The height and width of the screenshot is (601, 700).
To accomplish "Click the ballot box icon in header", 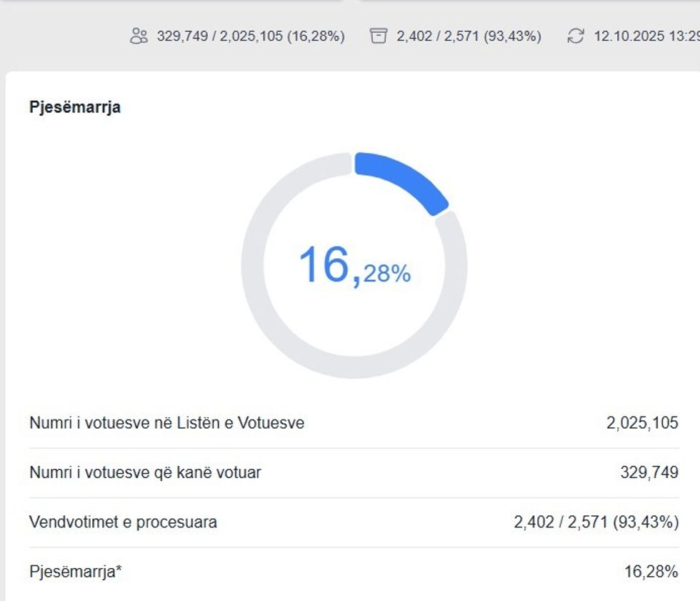I will pos(379,36).
